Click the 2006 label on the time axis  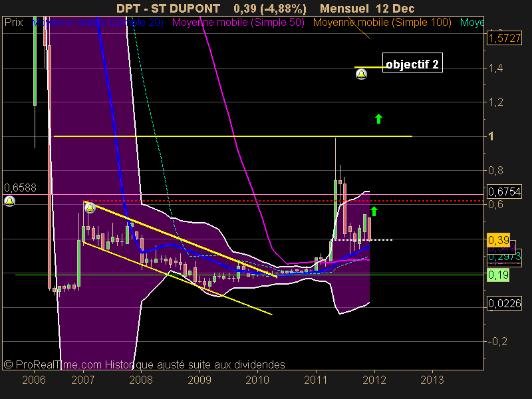click(x=34, y=380)
